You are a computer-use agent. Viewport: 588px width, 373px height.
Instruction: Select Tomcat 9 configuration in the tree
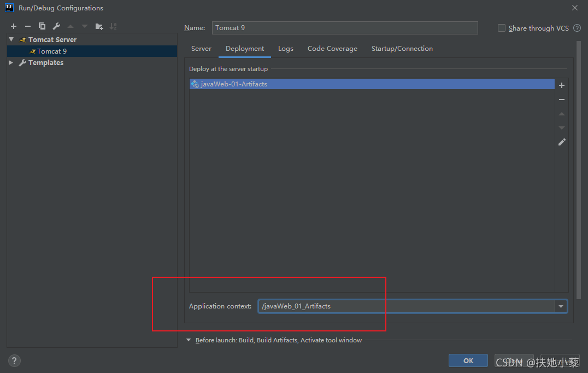tap(92, 51)
